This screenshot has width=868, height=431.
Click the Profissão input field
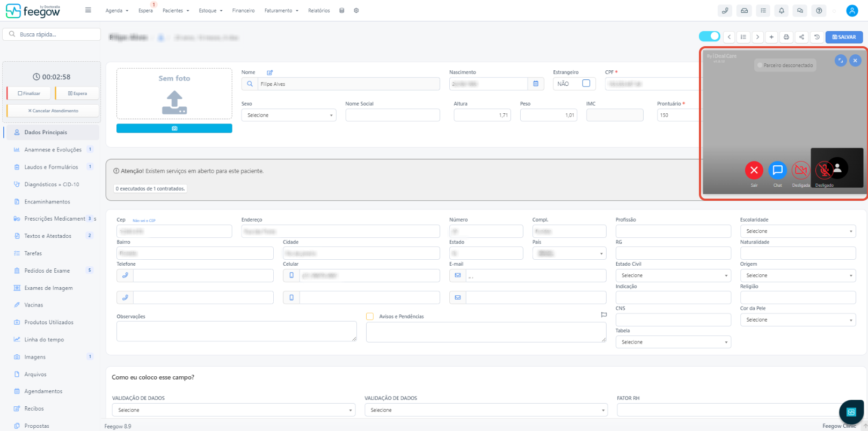[673, 231]
